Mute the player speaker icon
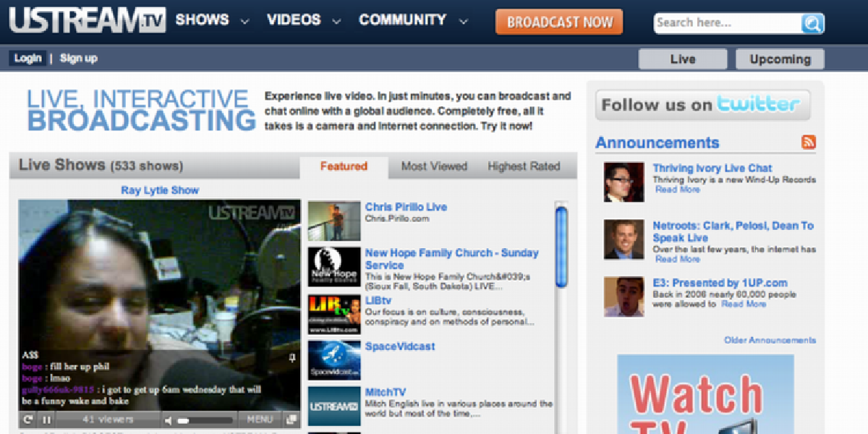 point(169,420)
